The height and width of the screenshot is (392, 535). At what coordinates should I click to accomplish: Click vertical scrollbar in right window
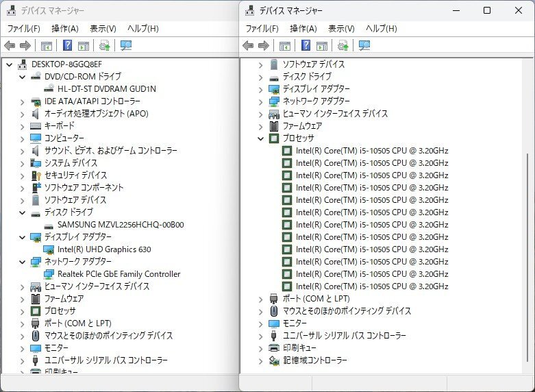pos(527,258)
